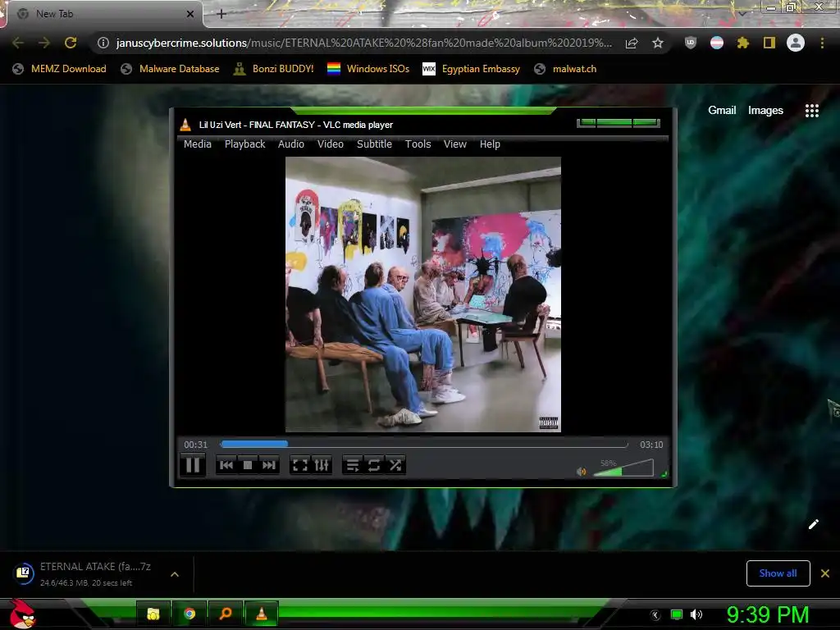Share this page icon
Image resolution: width=840 pixels, height=630 pixels.
point(632,43)
